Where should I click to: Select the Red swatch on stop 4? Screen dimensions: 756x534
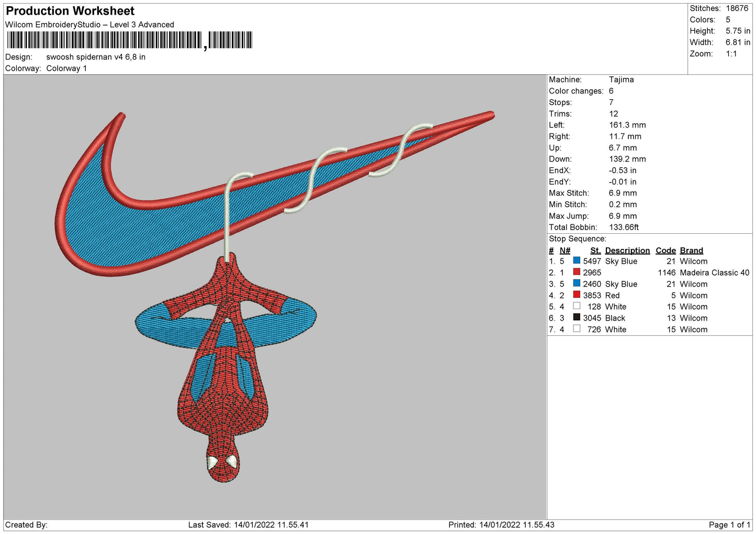577,294
